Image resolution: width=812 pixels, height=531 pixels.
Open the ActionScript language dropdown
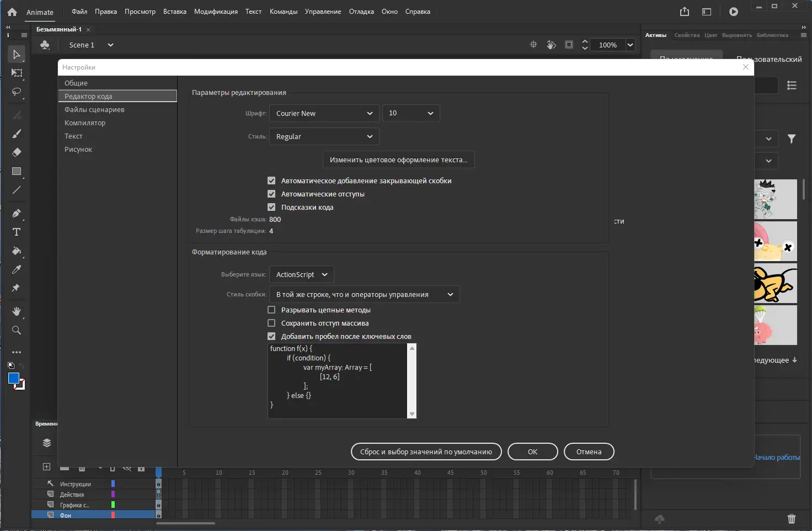[x=302, y=274]
